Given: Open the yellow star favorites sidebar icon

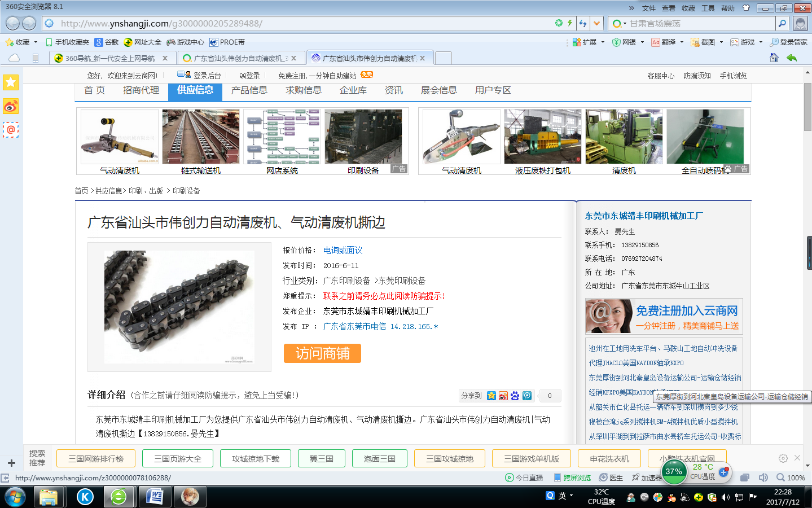Looking at the screenshot, I should coord(11,82).
